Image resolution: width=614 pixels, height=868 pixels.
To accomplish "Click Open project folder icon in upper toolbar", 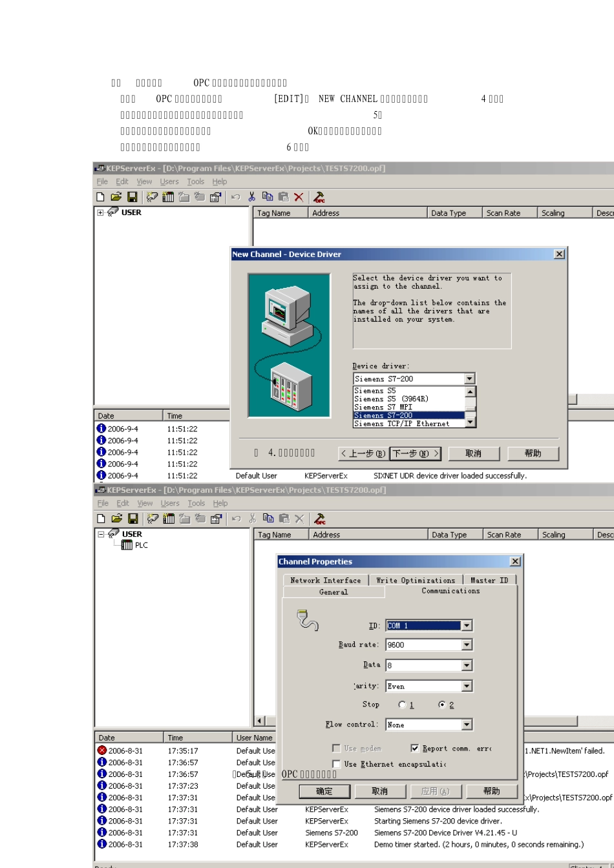I will tap(116, 197).
